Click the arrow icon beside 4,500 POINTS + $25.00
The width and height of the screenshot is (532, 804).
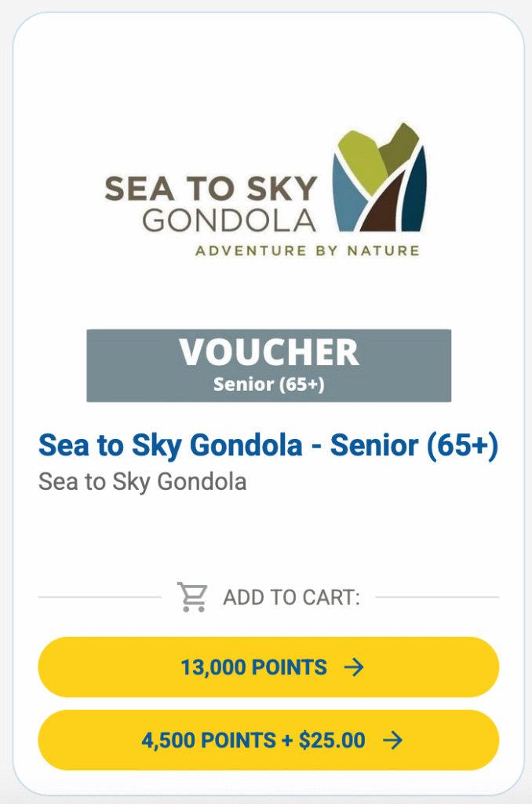pos(392,740)
